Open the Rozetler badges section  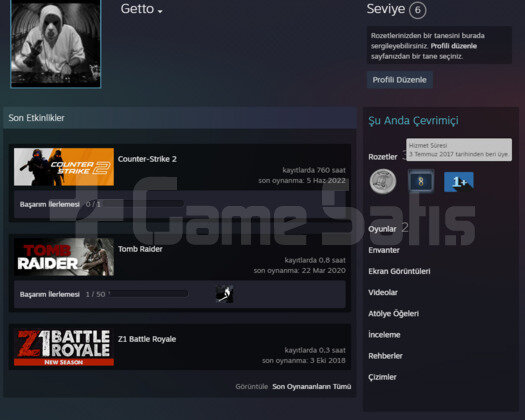tap(383, 157)
